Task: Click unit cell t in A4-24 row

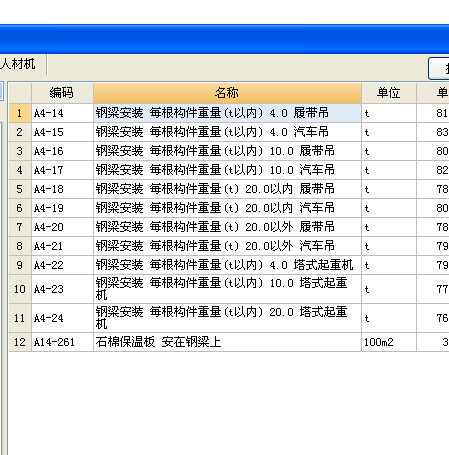Action: 389,318
